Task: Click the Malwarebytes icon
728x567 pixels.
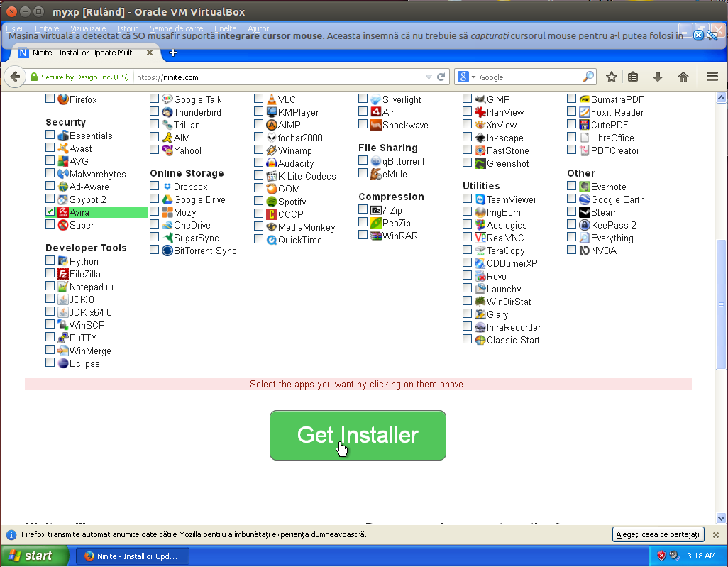Action: point(62,174)
